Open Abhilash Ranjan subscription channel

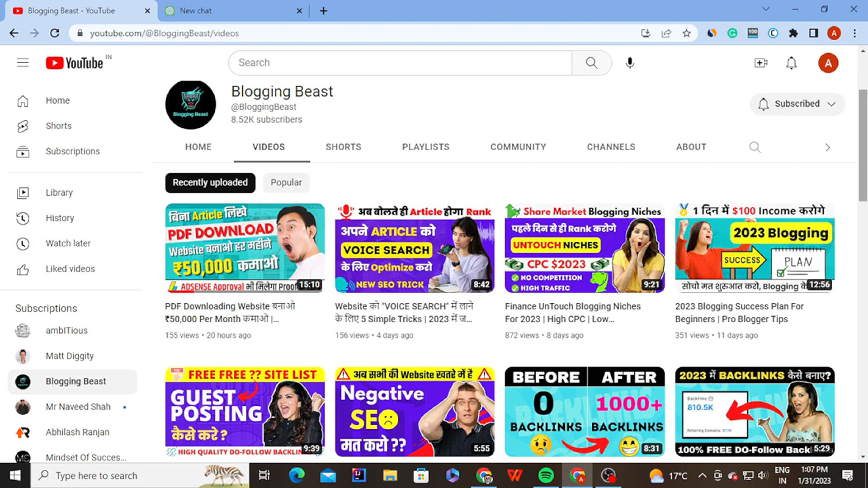coord(72,432)
